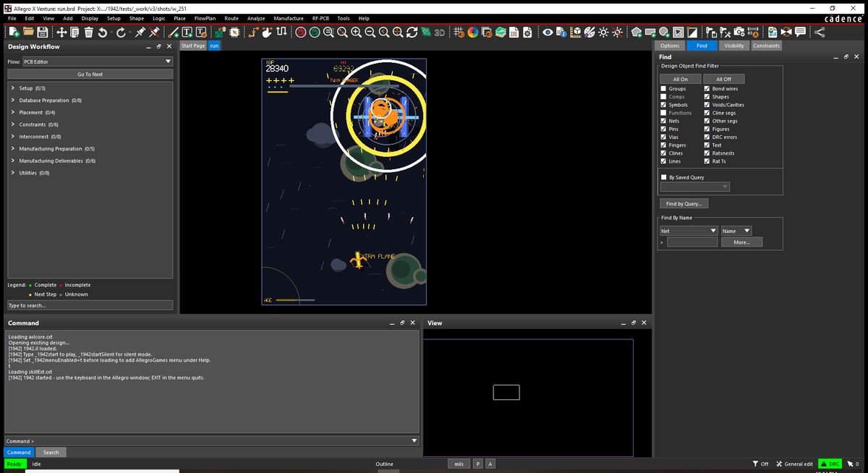Viewport: 868px width, 473px height.
Task: Uncheck the Nets checkbox
Action: point(663,121)
